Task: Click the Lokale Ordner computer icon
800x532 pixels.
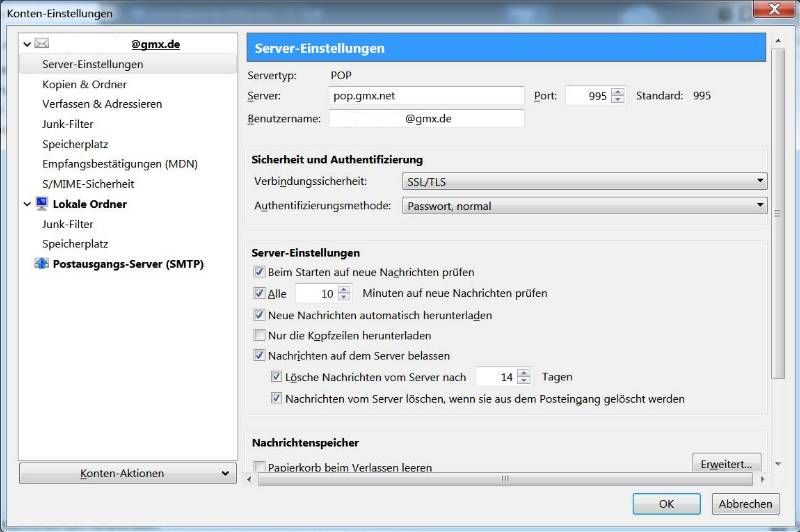Action: (x=42, y=204)
